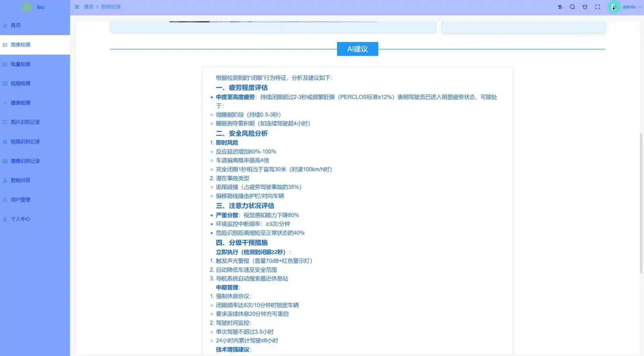Click the admin avatar image
The image size is (644, 356).
click(614, 7)
